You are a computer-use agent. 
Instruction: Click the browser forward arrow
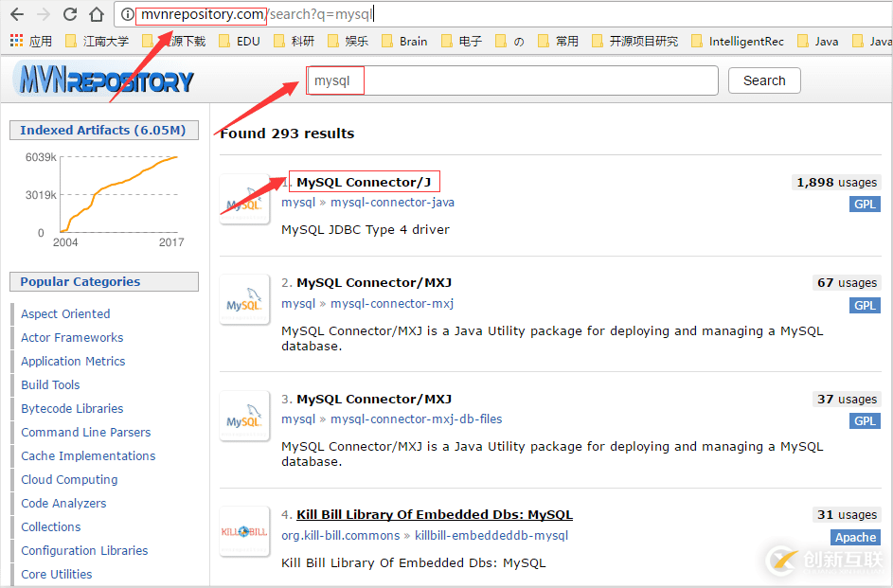coord(44,14)
